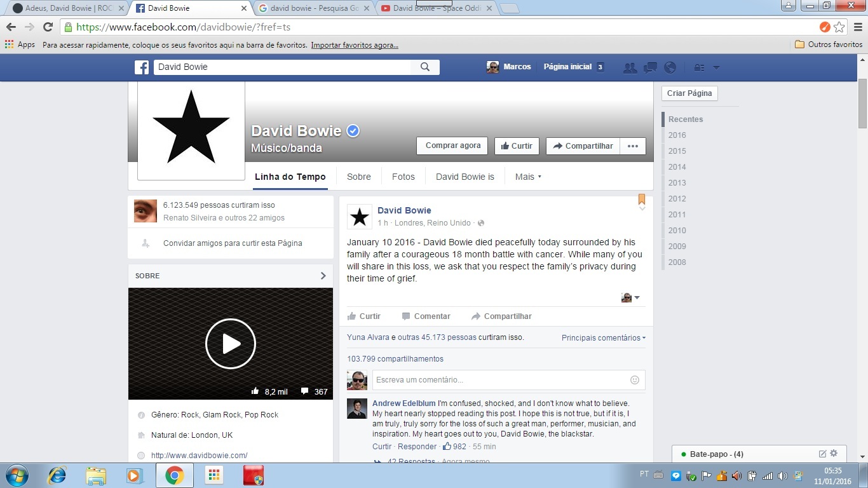Viewport: 868px width, 488px height.
Task: Click the Facebook logo in top bar
Action: [x=141, y=67]
